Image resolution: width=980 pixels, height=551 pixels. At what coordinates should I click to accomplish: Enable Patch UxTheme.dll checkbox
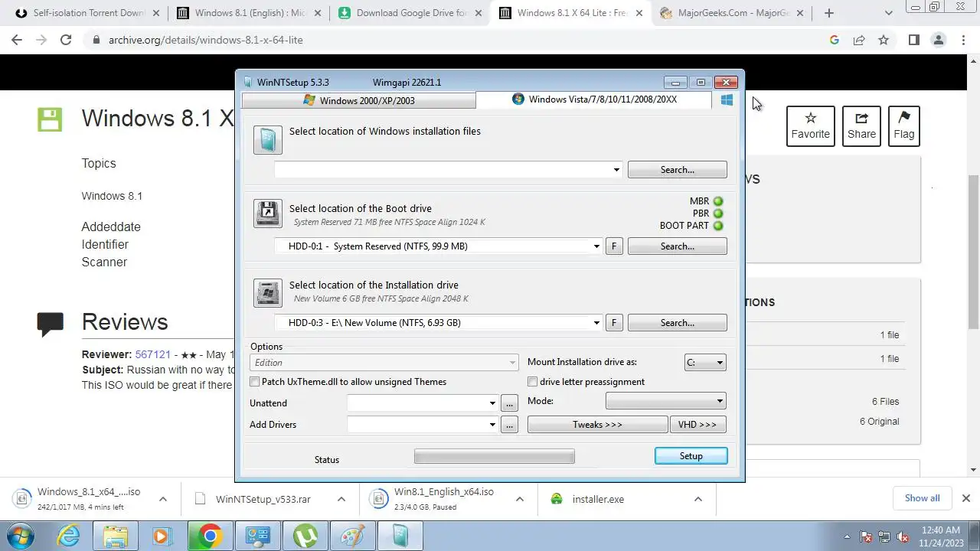(x=255, y=382)
